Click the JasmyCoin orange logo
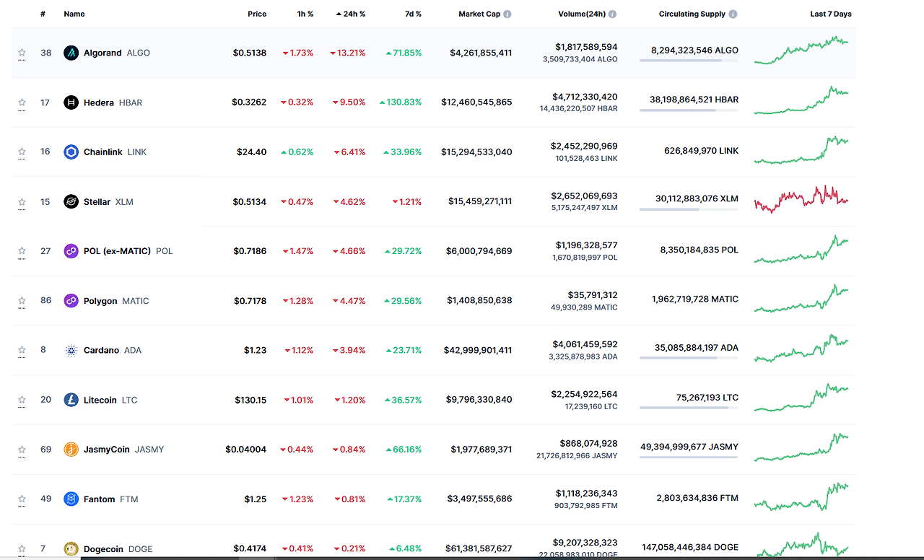The height and width of the screenshot is (560, 924). click(71, 450)
